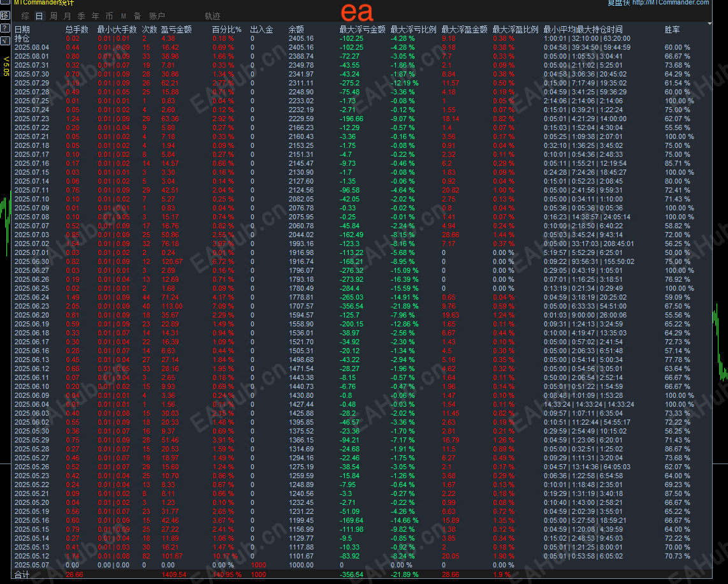This screenshot has height=584, width=728.
Task: Click hold time 0:05:00 | 33:17:03 | 208:45:01
Action: click(x=589, y=244)
